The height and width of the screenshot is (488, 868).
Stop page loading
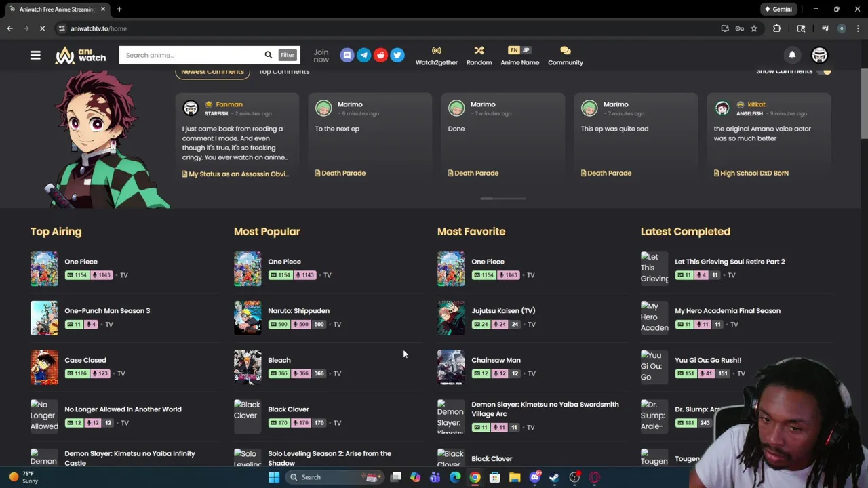42,28
